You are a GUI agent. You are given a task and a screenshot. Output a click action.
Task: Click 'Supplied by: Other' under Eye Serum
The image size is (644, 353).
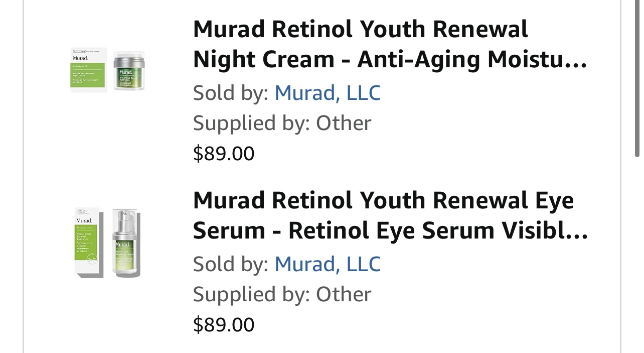(282, 294)
